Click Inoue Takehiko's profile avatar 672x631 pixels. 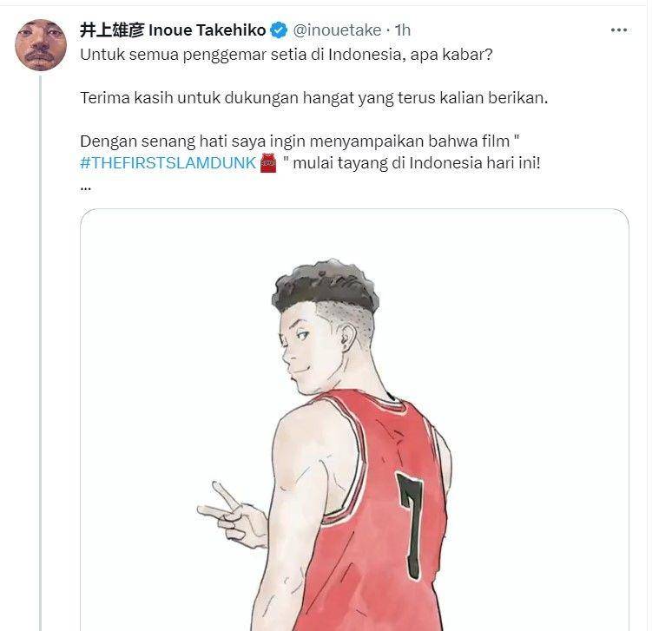[x=41, y=45]
